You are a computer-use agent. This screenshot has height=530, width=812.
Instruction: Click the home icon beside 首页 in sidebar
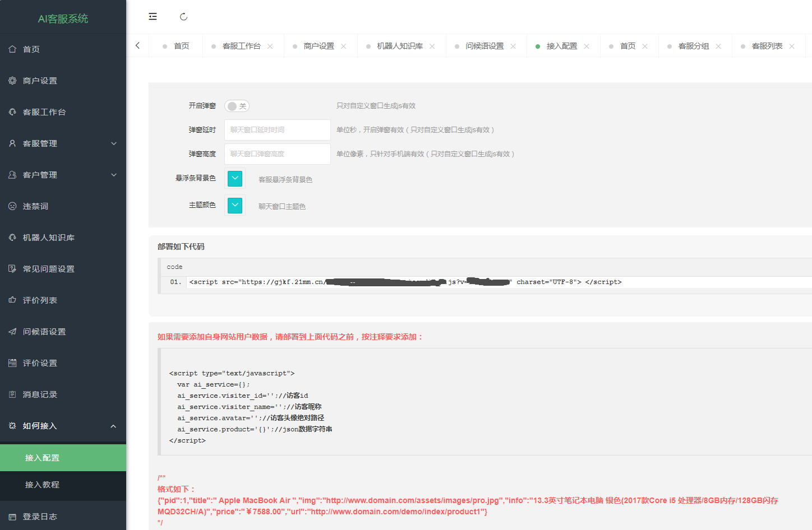[x=12, y=49]
